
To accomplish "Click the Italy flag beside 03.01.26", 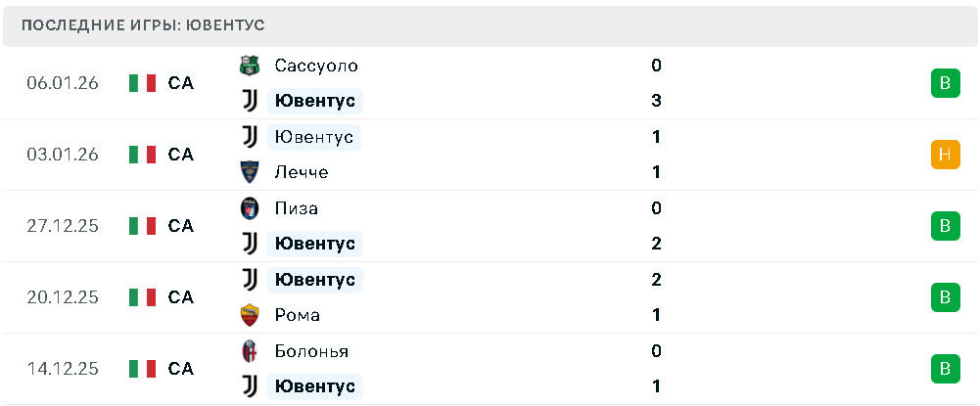I will point(143,155).
